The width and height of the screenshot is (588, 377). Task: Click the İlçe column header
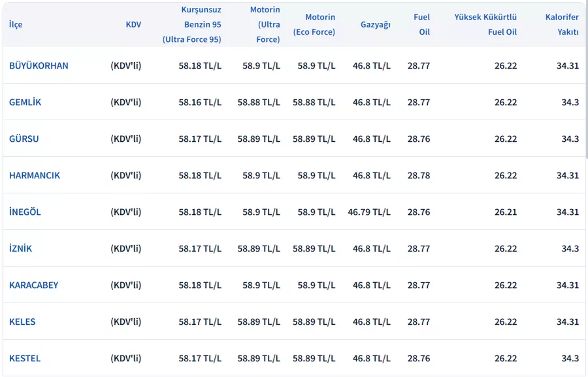[x=16, y=25]
